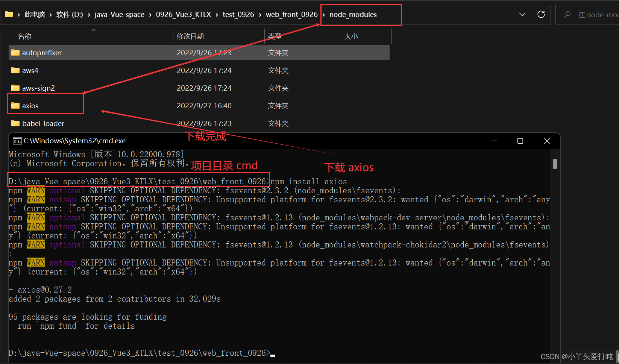This screenshot has width=619, height=364.
Task: Click the run npm fund line
Action: (x=76, y=326)
